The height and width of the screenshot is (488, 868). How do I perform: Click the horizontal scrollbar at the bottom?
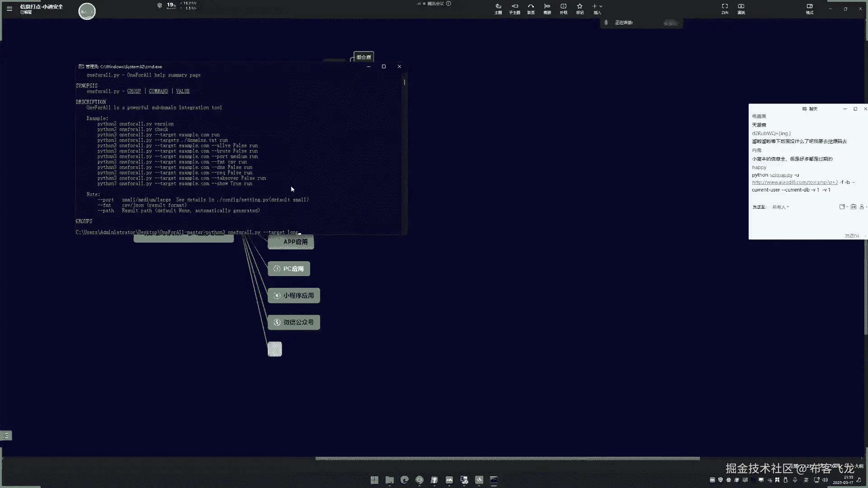pos(507,458)
